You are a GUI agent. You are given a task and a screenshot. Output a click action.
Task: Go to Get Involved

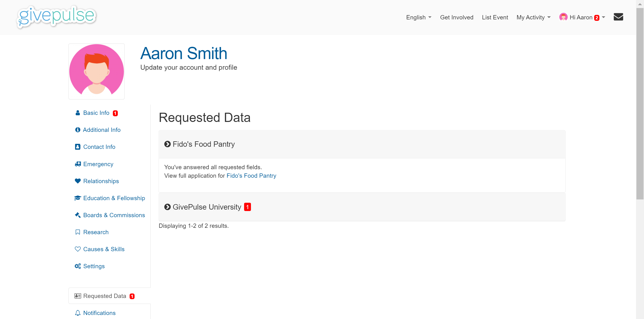tap(457, 17)
